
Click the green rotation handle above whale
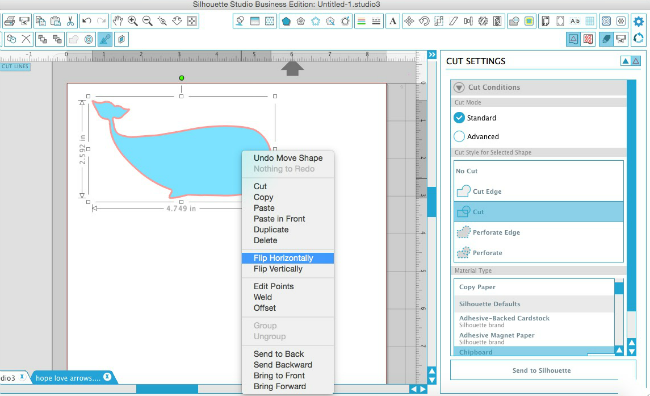[x=182, y=78]
